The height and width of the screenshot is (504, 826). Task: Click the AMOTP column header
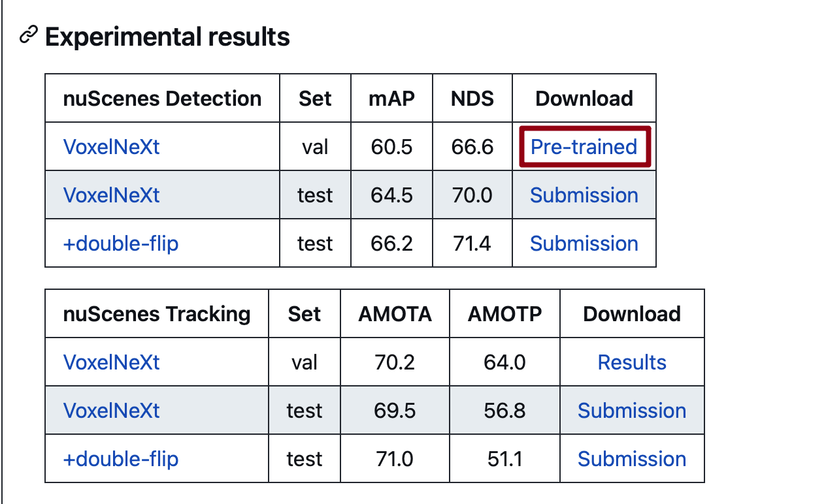(x=504, y=313)
